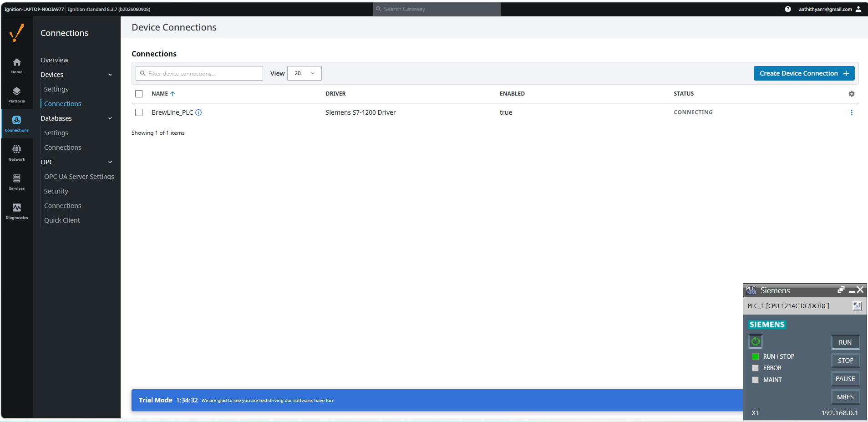The width and height of the screenshot is (868, 422).
Task: Click the PLCSIM power button icon
Action: click(756, 341)
